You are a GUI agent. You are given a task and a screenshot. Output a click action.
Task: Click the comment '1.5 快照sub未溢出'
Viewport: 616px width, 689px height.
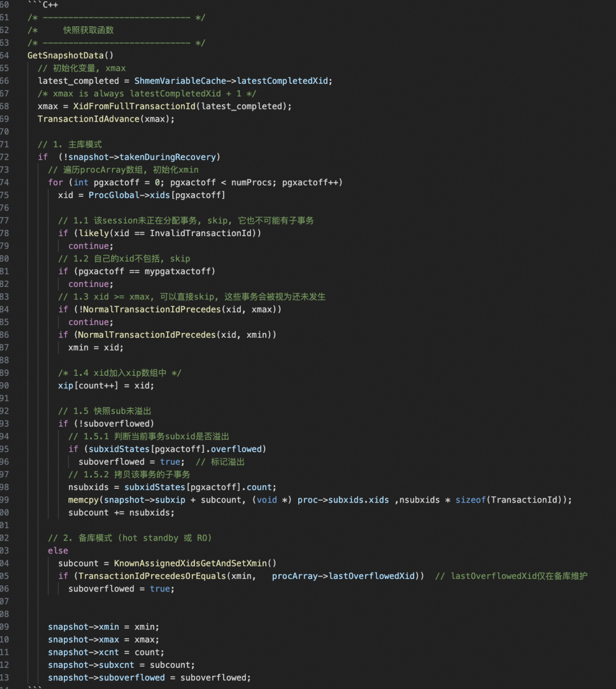104,411
